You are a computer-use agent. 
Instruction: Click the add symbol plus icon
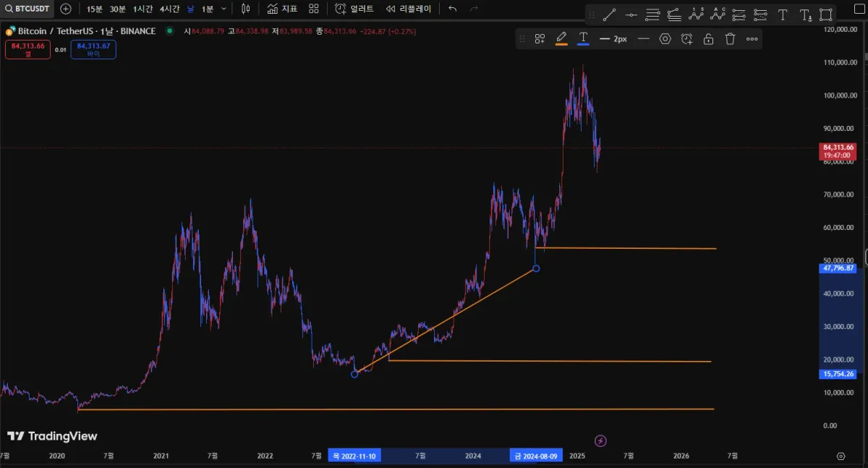pos(66,9)
